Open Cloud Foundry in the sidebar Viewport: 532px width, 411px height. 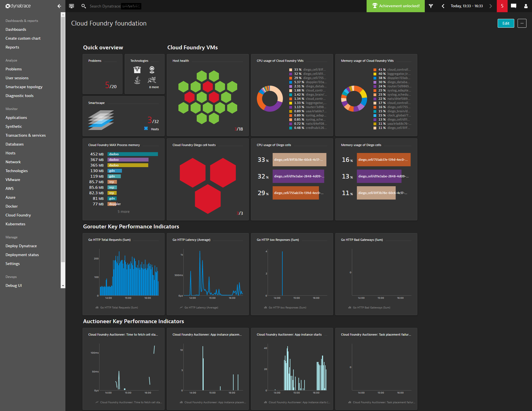[x=18, y=215]
